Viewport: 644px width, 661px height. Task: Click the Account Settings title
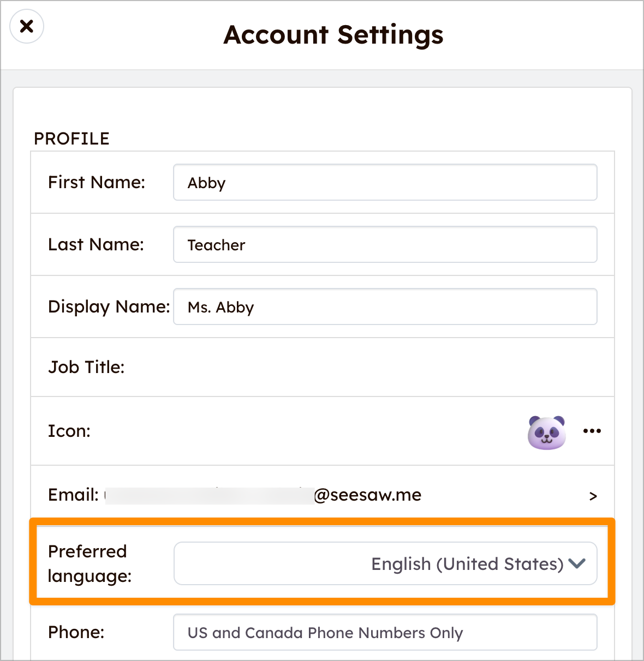[x=333, y=35]
